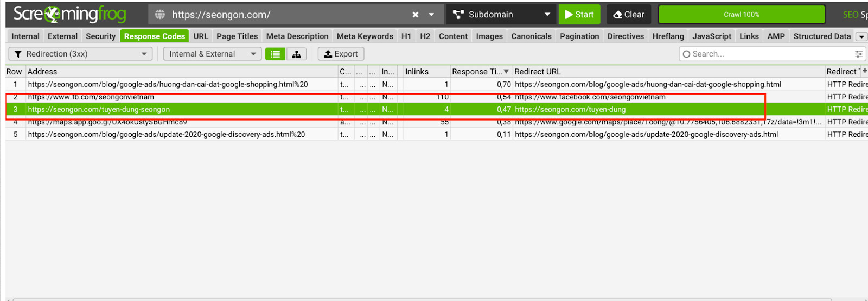Sort by Response Time column header
Screen dimensions: 868x301
tap(481, 72)
